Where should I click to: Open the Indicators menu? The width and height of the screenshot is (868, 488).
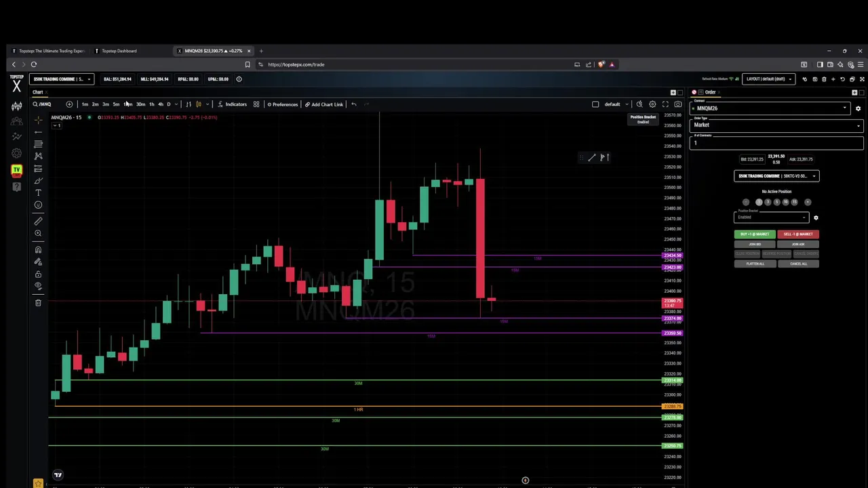coord(232,104)
